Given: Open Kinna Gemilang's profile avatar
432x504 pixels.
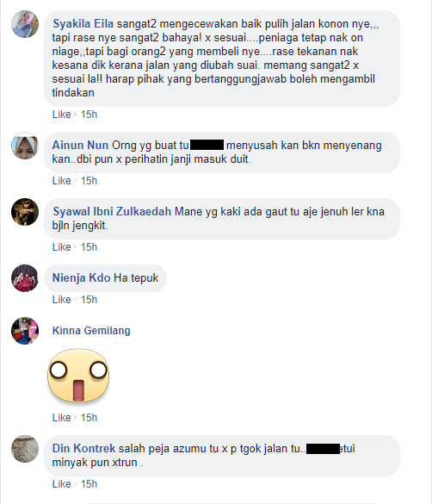Looking at the screenshot, I should (x=25, y=331).
